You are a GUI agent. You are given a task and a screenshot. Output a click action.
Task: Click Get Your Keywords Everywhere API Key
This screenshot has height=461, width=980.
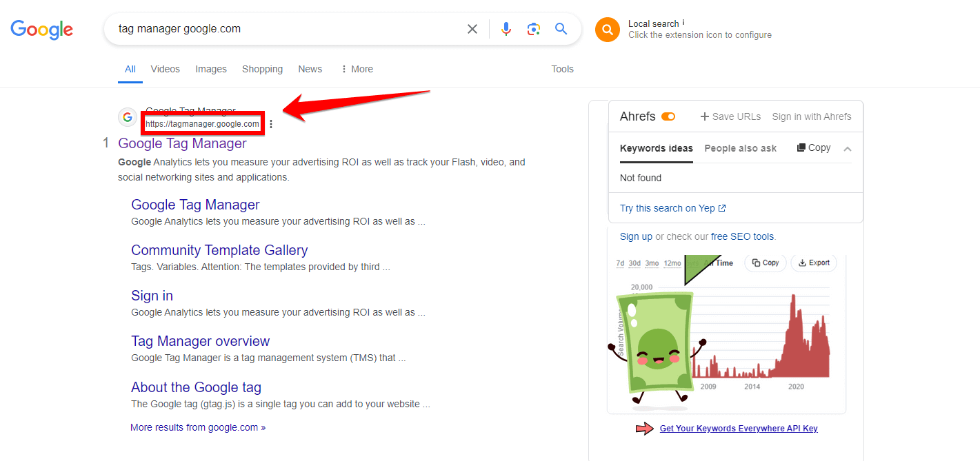coord(739,429)
